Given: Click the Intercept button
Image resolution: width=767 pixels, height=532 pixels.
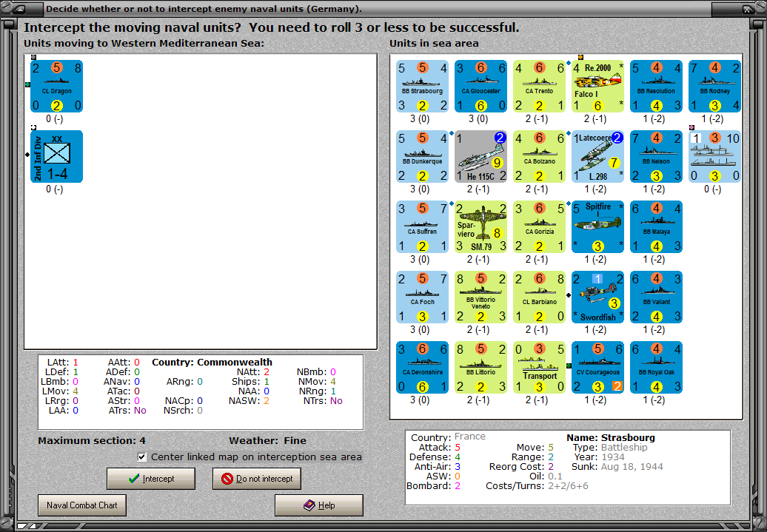Looking at the screenshot, I should pos(151,478).
